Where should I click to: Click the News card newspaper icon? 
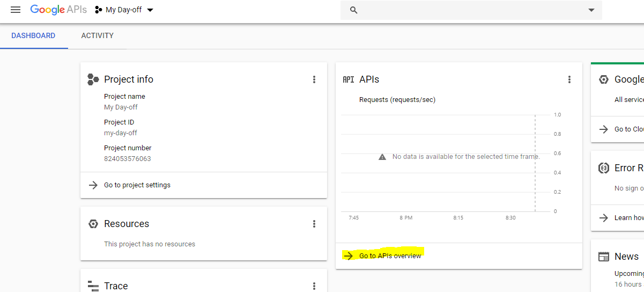coord(604,257)
